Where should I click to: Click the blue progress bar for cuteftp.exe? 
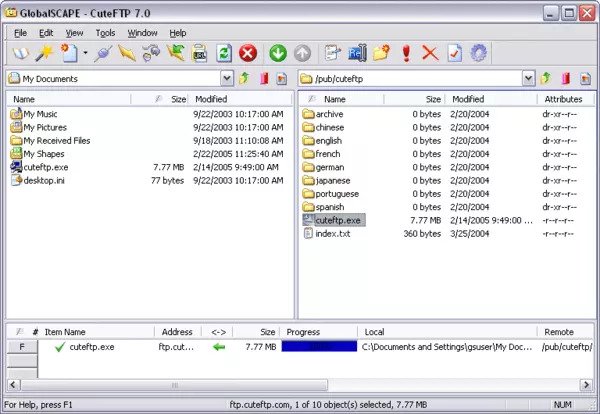319,347
